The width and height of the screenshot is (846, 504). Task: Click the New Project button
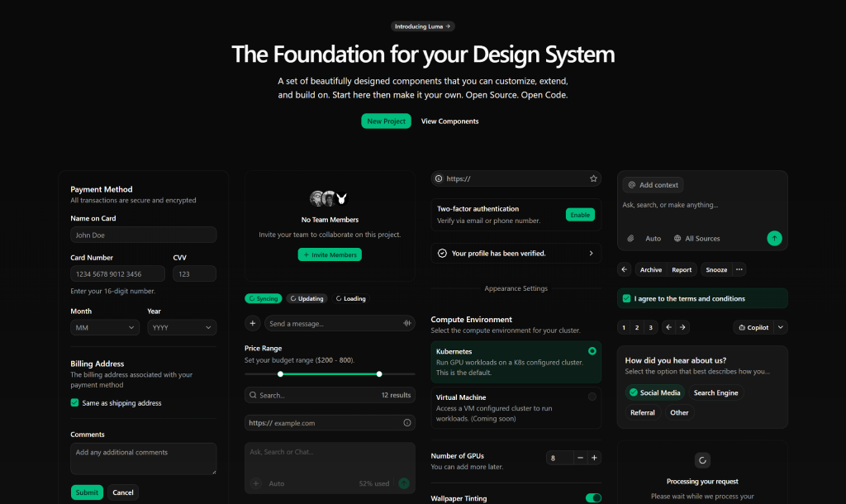(x=386, y=121)
